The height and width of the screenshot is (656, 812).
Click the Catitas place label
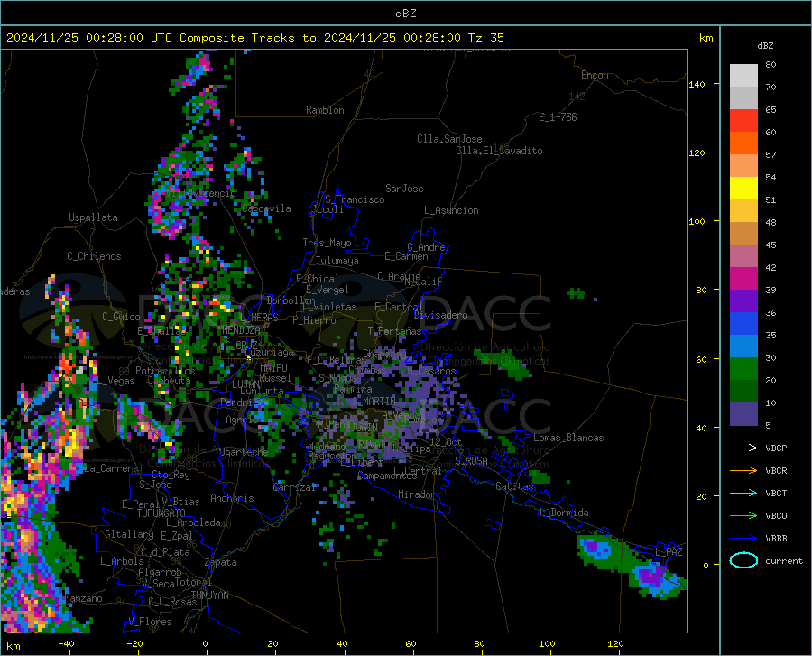pos(514,486)
